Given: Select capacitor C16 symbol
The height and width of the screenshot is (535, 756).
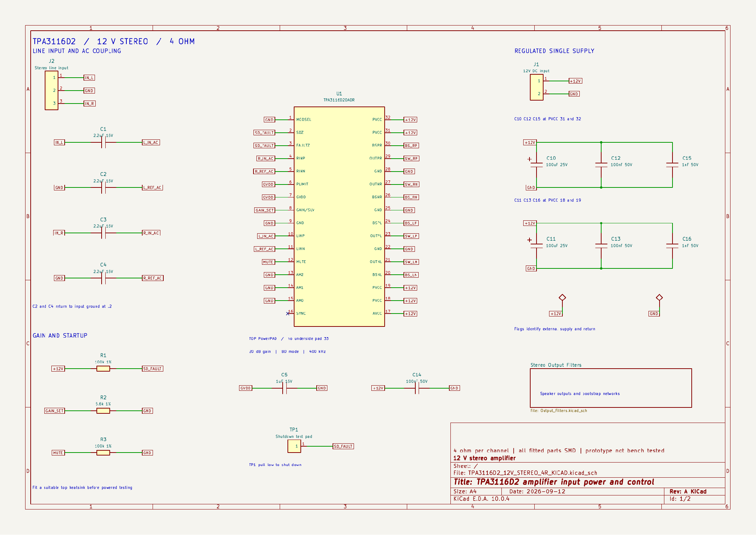Looking at the screenshot, I should pyautogui.click(x=672, y=246).
